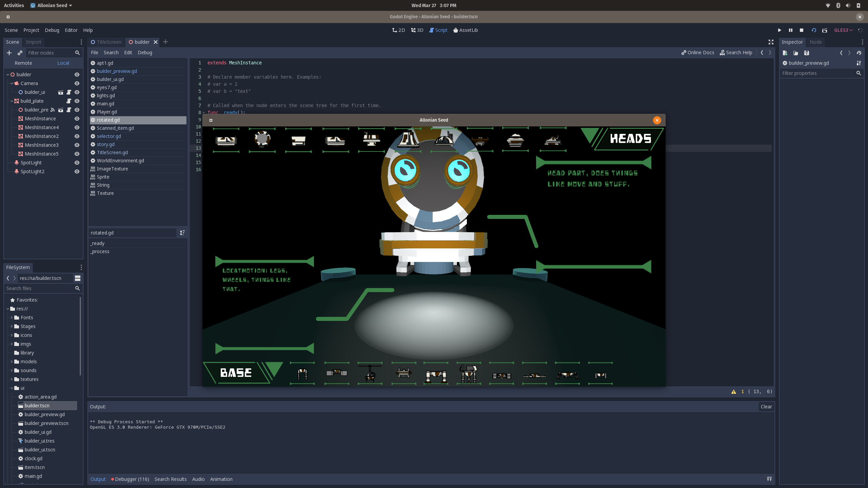Toggle FileSystem split view mode

point(78,278)
